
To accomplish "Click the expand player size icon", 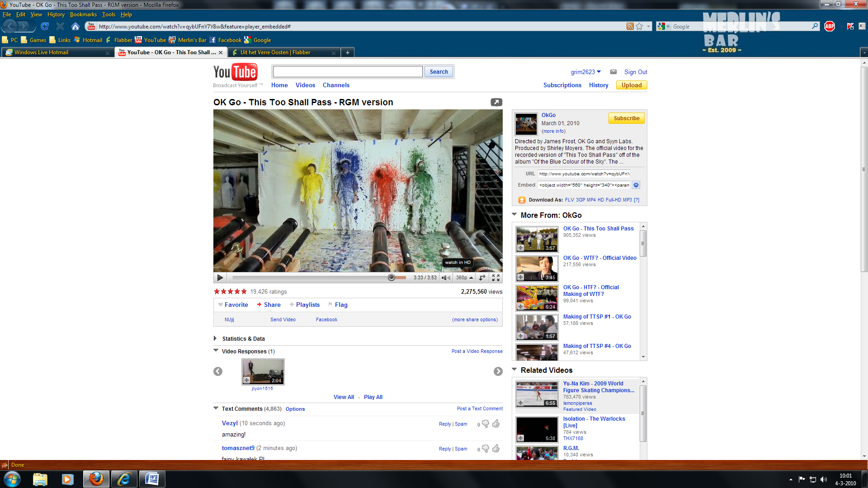I will 482,277.
